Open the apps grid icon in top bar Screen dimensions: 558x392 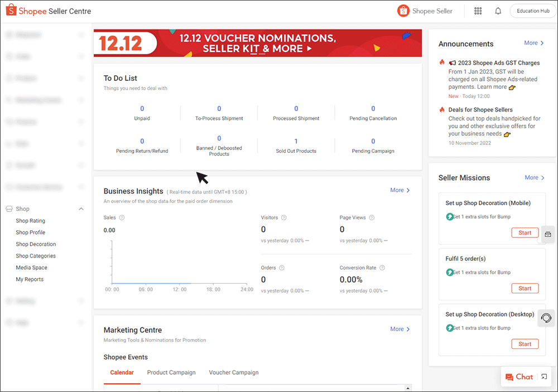tap(478, 11)
